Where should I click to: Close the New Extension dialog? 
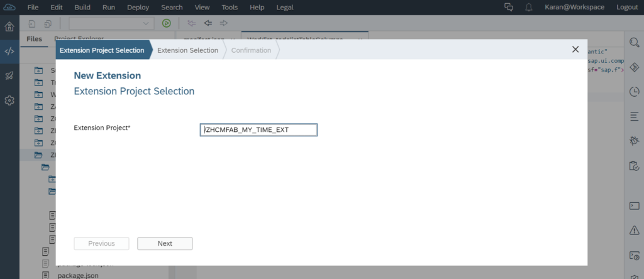click(x=575, y=49)
